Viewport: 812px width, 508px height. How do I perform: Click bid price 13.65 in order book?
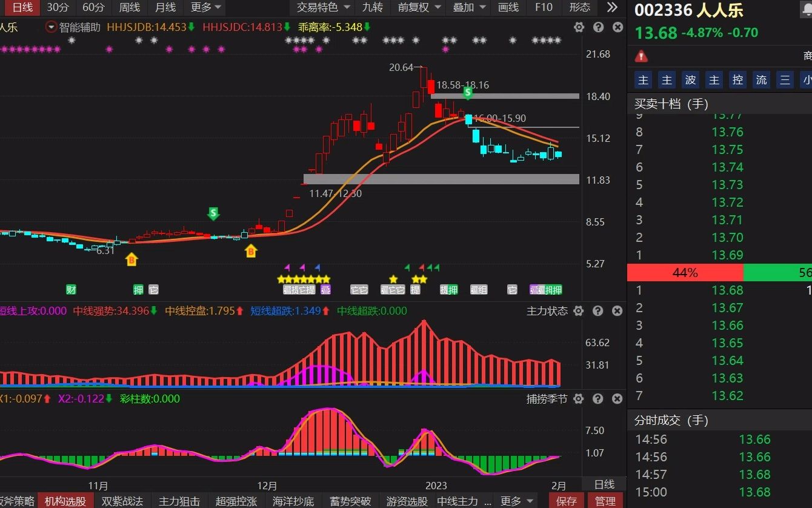(x=727, y=343)
